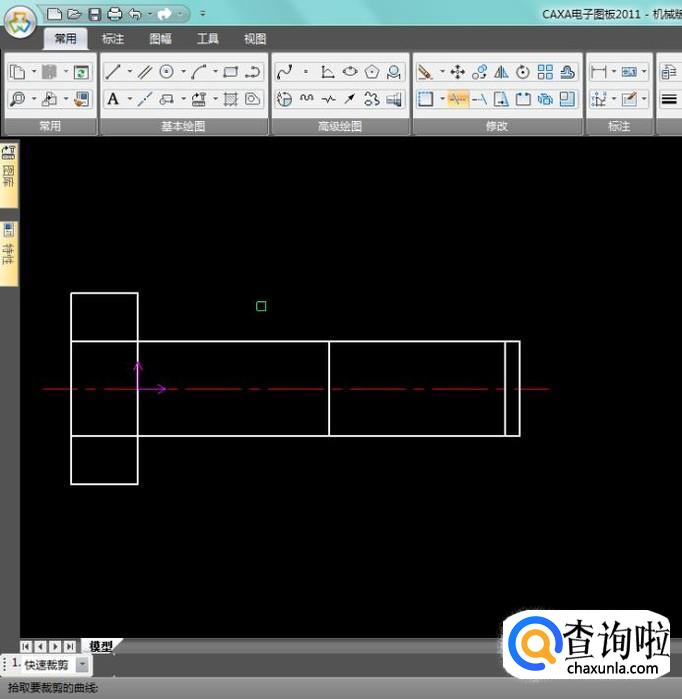The height and width of the screenshot is (699, 682).
Task: Click the 模型 sheet tab
Action: [100, 646]
